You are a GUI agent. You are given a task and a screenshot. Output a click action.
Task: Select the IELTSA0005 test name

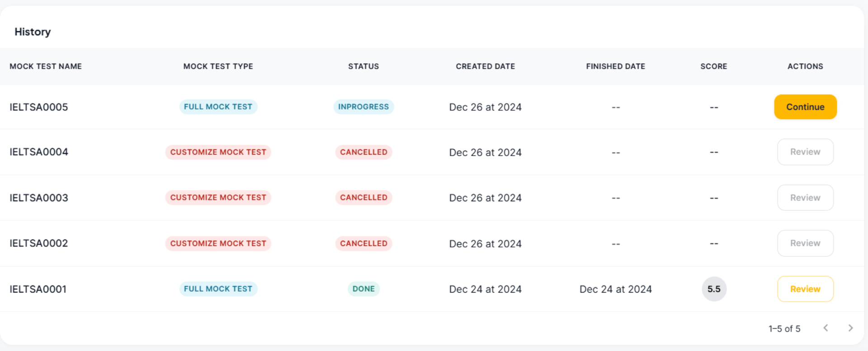[x=39, y=107]
